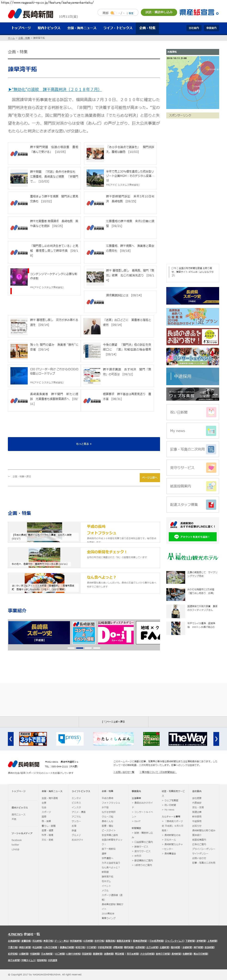
Task: Open article 「あらゆる論点で議論を」 [10/03]
Action: [x=120, y=154]
